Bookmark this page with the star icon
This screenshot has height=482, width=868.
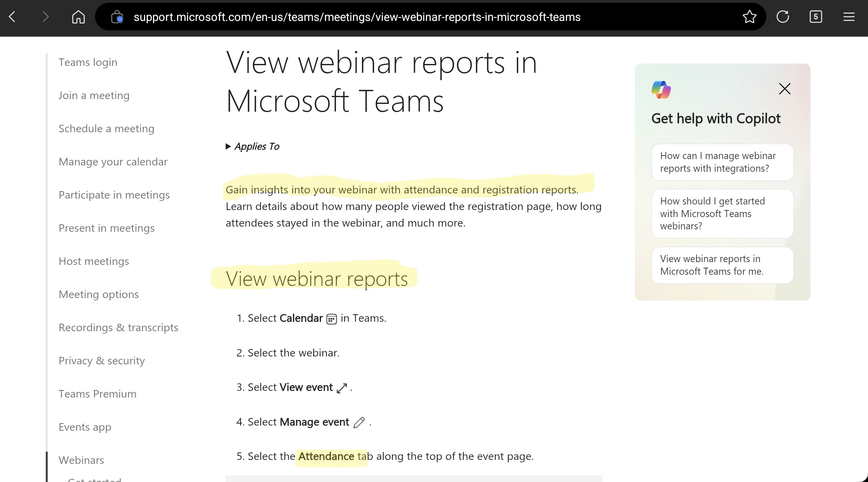click(749, 17)
